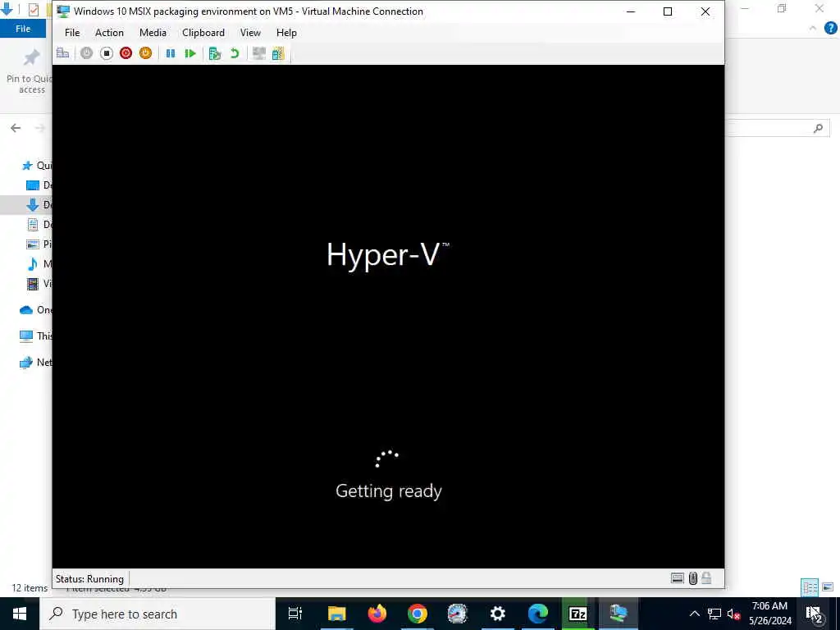
Task: Open Task View on the taskbar
Action: click(x=295, y=614)
